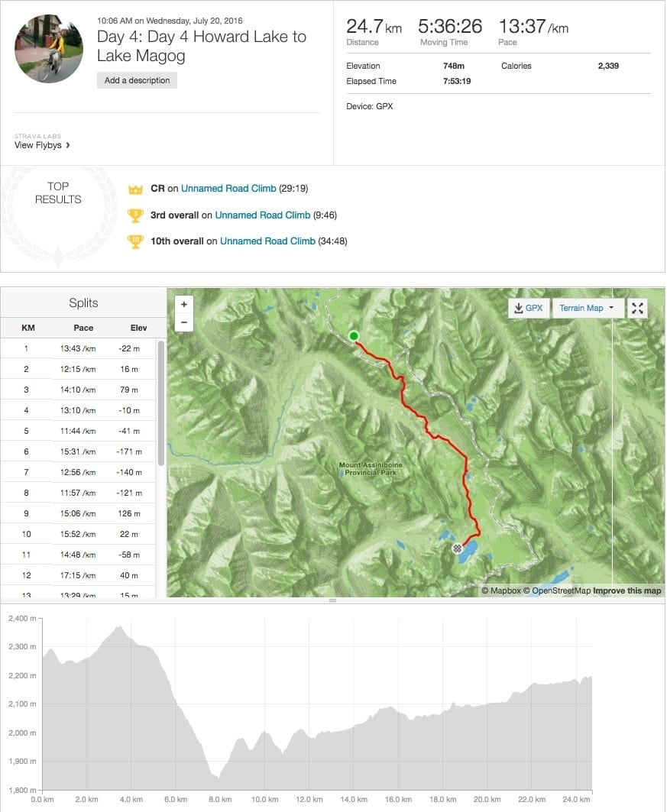
Task: Zoom in on the map
Action: (183, 304)
